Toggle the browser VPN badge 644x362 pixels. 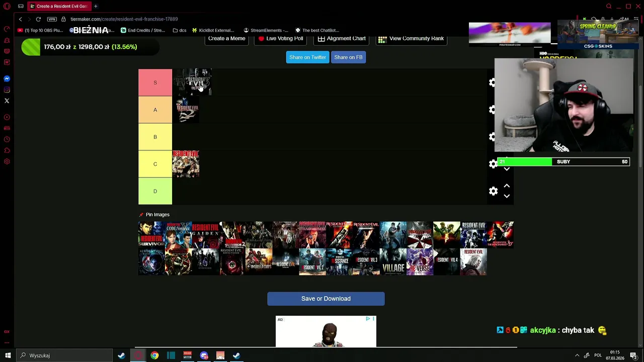pyautogui.click(x=52, y=19)
